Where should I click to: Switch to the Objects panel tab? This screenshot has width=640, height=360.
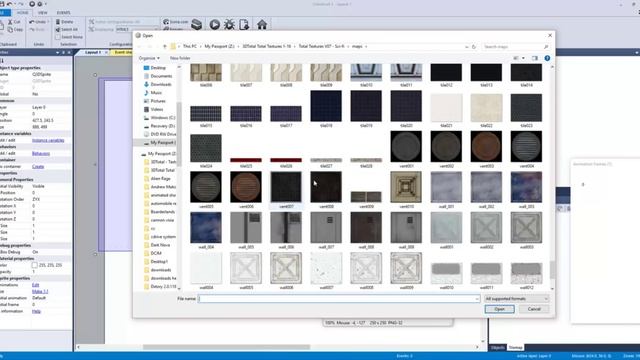pos(498,347)
